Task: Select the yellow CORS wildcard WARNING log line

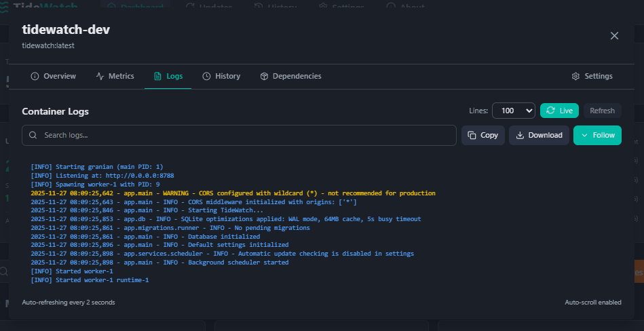Action: 233,193
